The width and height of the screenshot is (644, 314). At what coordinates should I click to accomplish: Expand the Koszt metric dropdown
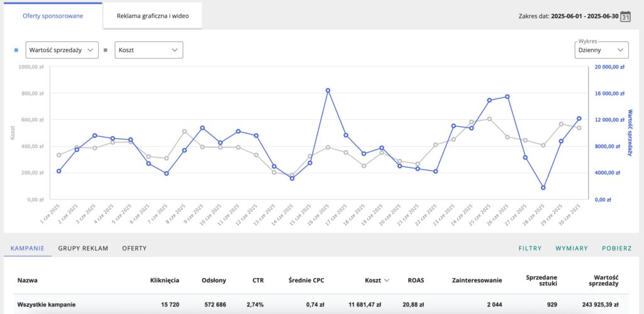(x=148, y=50)
